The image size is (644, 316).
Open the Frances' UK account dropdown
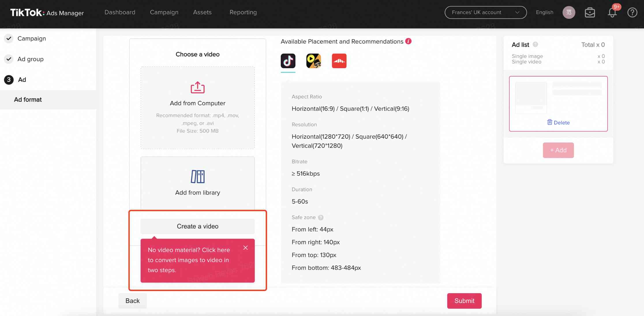(x=486, y=12)
